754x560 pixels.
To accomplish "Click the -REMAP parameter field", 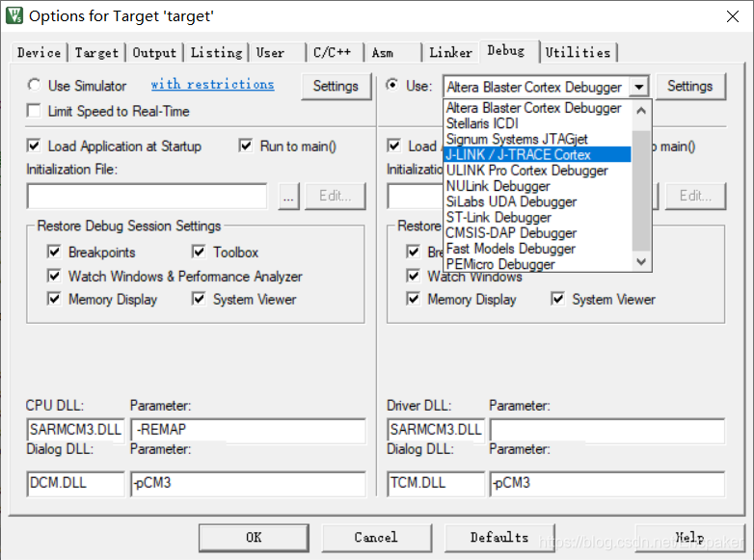I will [248, 430].
